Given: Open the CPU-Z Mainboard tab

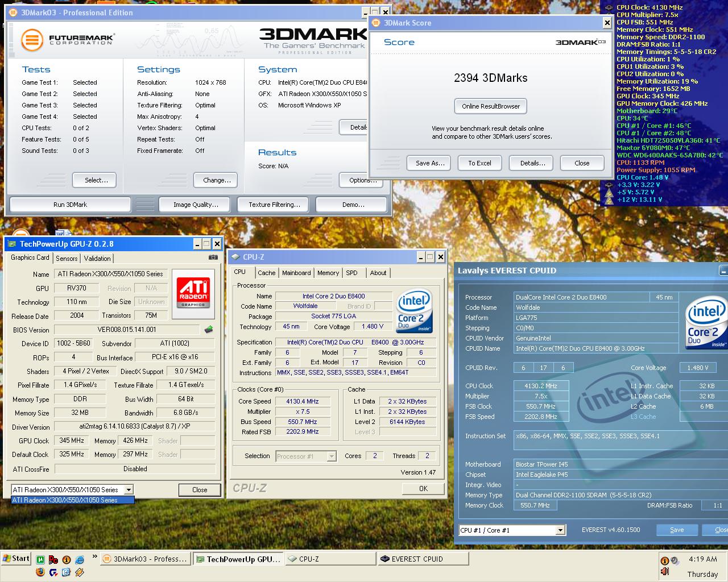Looking at the screenshot, I should coord(296,273).
